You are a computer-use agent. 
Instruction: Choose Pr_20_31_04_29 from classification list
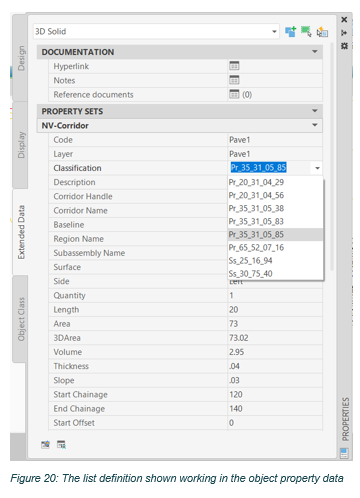275,182
